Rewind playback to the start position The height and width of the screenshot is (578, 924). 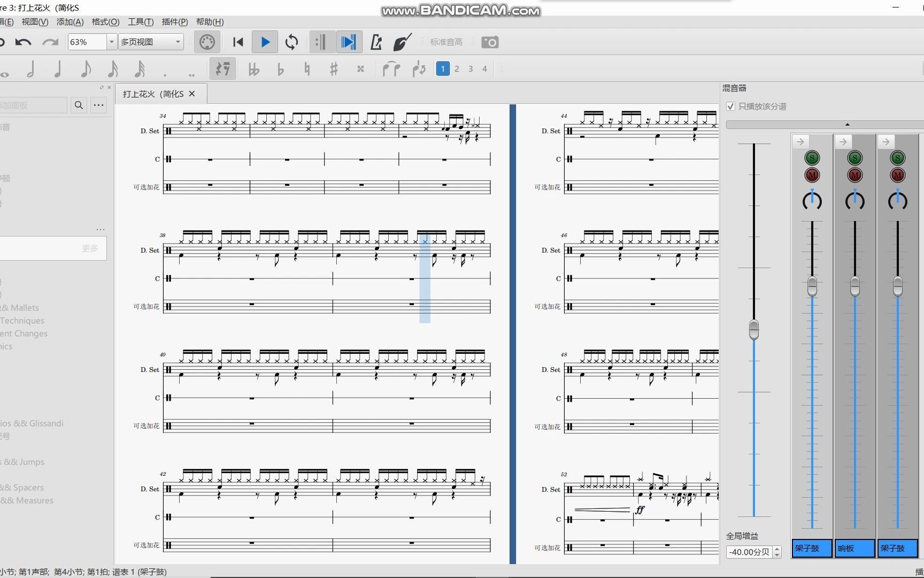[x=238, y=42]
